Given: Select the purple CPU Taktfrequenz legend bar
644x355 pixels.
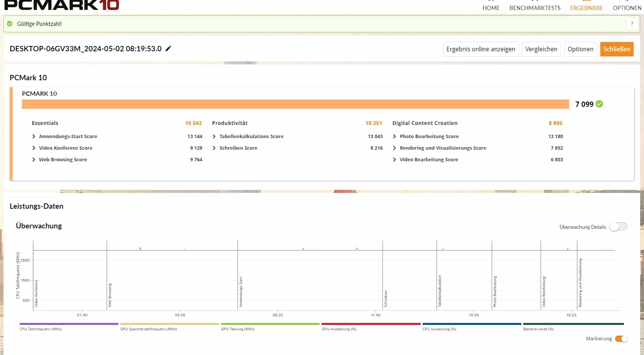Looking at the screenshot, I should (69, 324).
